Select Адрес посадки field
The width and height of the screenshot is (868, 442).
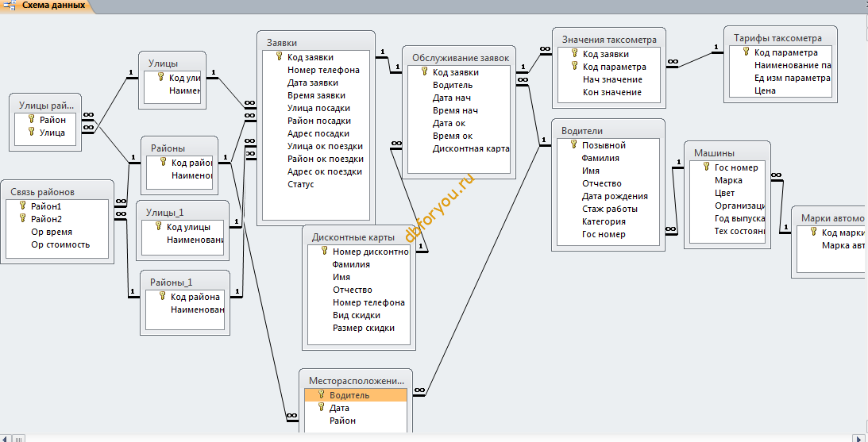(316, 133)
